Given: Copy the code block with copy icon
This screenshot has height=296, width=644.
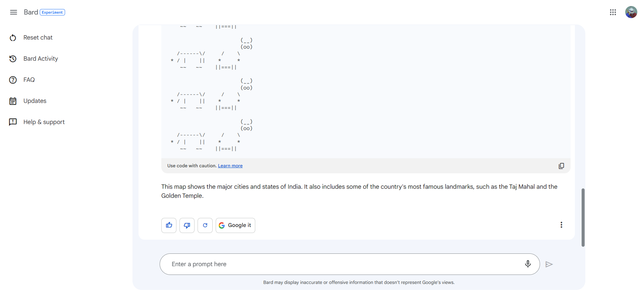Looking at the screenshot, I should [561, 166].
